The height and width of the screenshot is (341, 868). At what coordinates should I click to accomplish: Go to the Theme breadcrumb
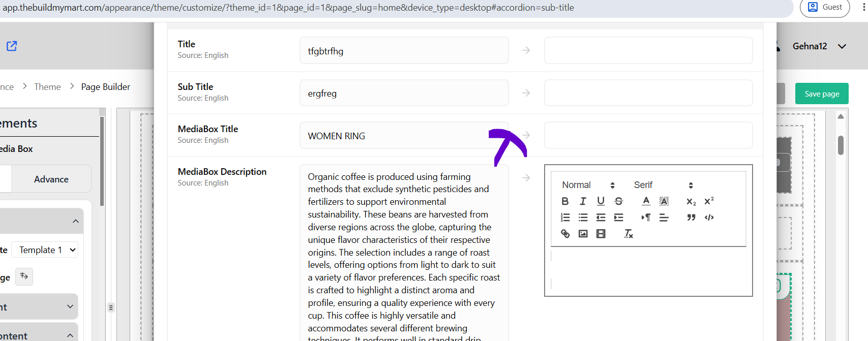(x=47, y=87)
